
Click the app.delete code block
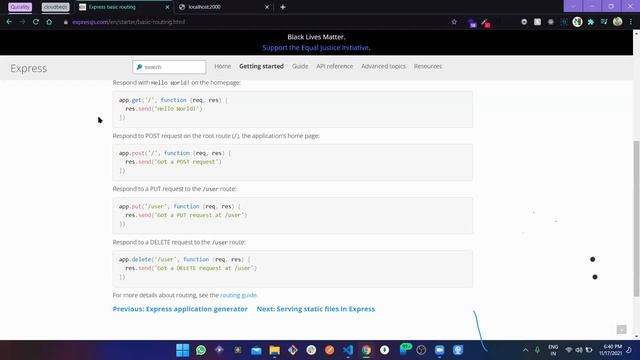tap(293, 269)
